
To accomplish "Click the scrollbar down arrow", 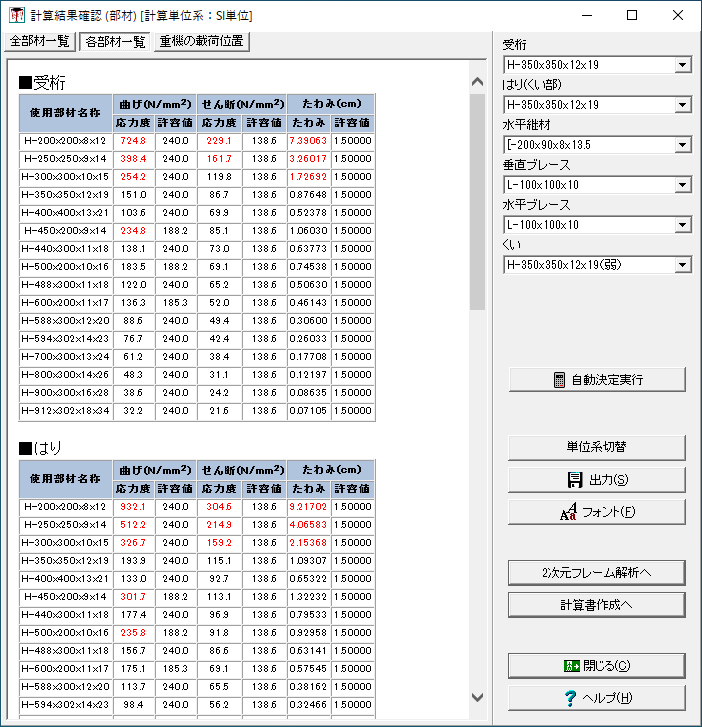I will coord(477,697).
